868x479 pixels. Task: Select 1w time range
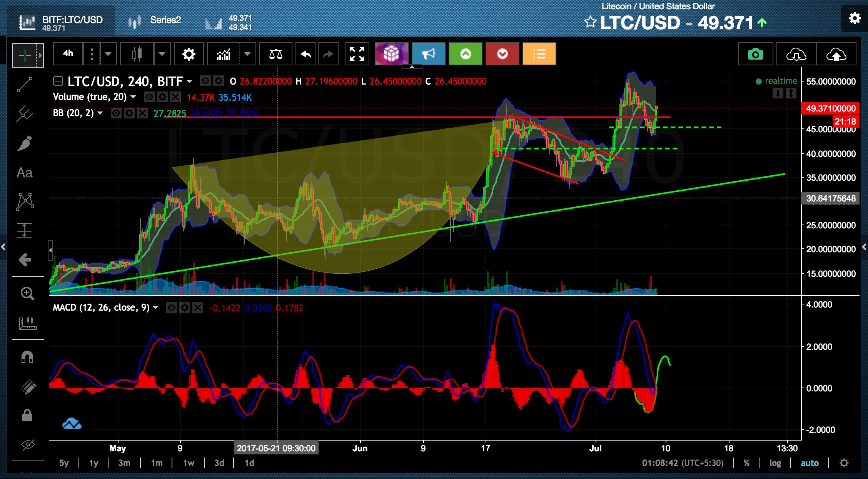[189, 463]
